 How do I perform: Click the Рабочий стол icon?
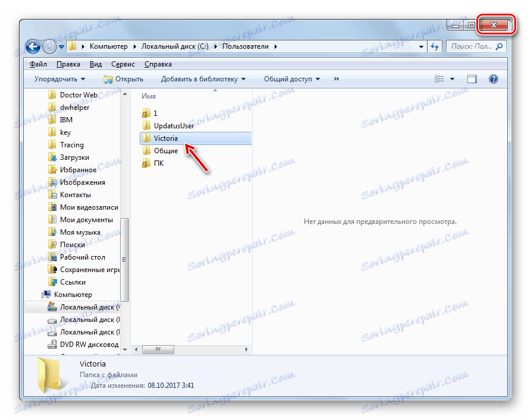coord(52,257)
